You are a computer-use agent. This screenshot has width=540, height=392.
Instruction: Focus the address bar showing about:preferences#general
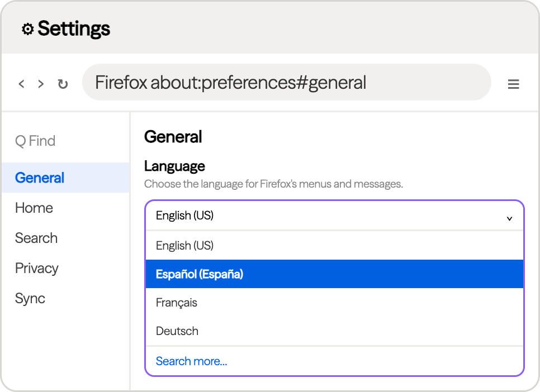(287, 82)
